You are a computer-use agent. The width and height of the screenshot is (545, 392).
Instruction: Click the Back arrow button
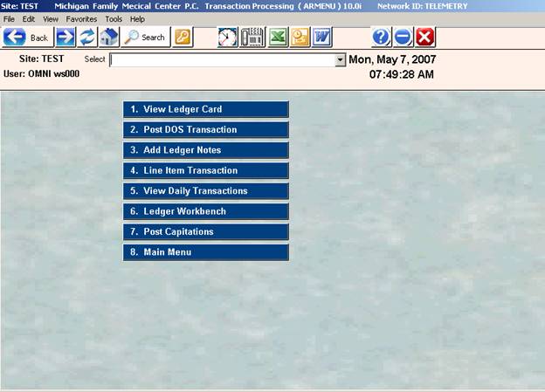[x=27, y=38]
